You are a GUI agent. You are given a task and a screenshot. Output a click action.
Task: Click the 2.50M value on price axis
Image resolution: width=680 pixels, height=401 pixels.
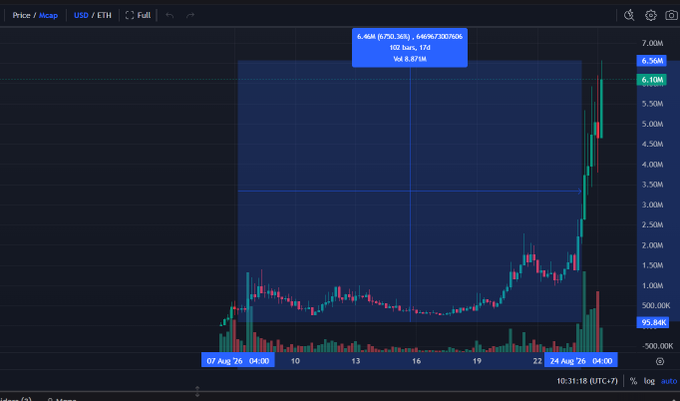652,225
